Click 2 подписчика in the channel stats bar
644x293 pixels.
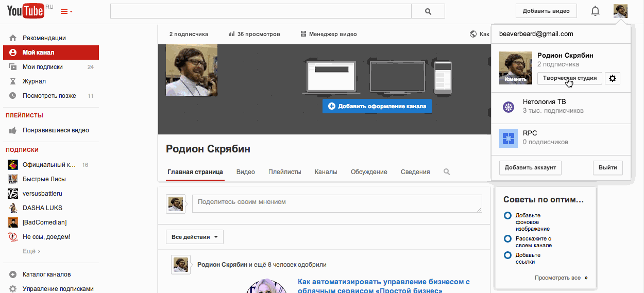point(189,34)
